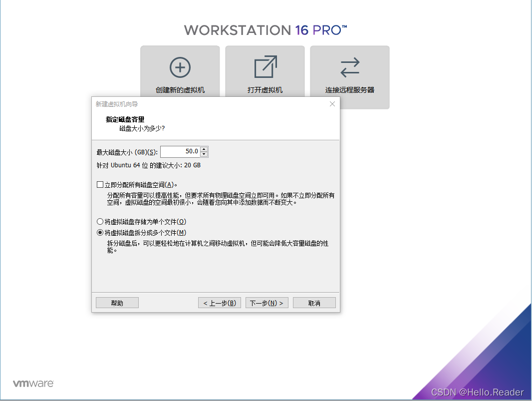
Task: Close the new virtual machine wizard dialog
Action: [332, 104]
